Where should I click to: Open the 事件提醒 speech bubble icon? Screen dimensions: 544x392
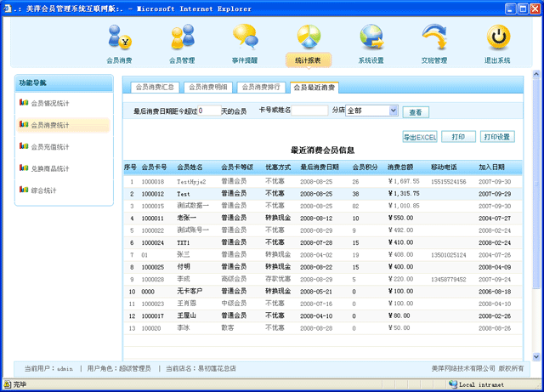246,36
